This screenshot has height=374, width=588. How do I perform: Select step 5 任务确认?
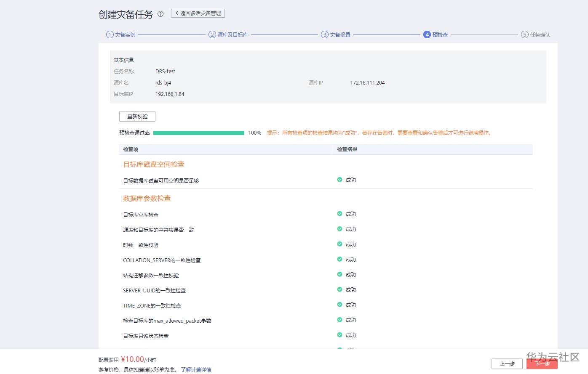(x=535, y=34)
